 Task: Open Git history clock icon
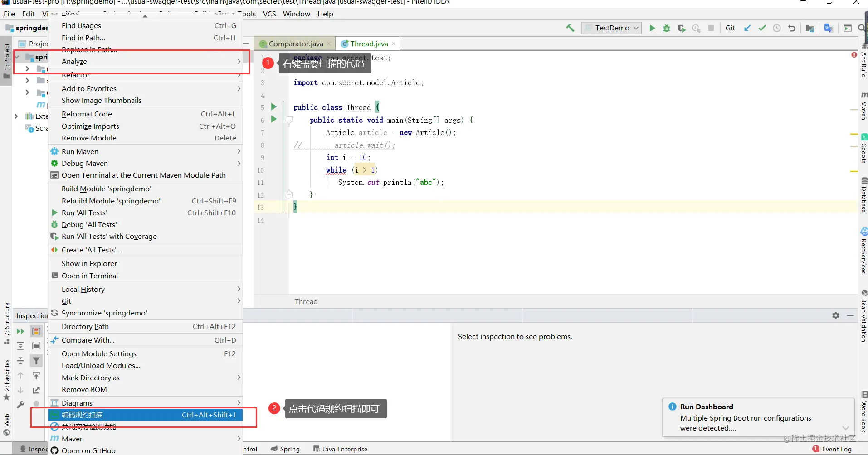coord(777,28)
